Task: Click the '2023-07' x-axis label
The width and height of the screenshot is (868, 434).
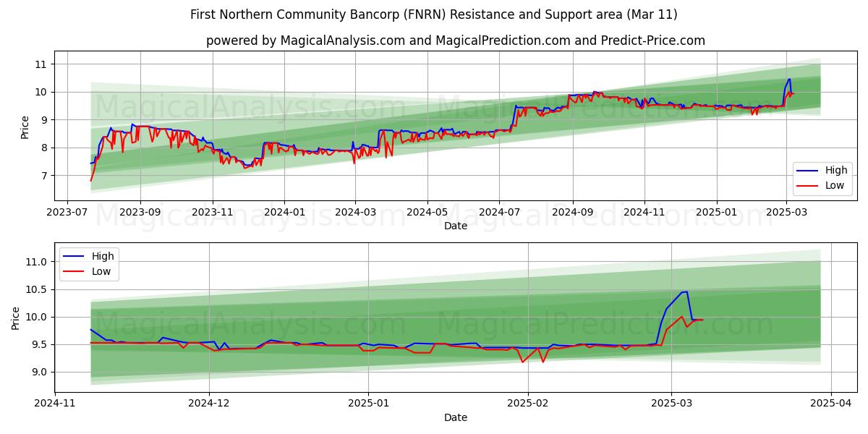Action: point(67,213)
